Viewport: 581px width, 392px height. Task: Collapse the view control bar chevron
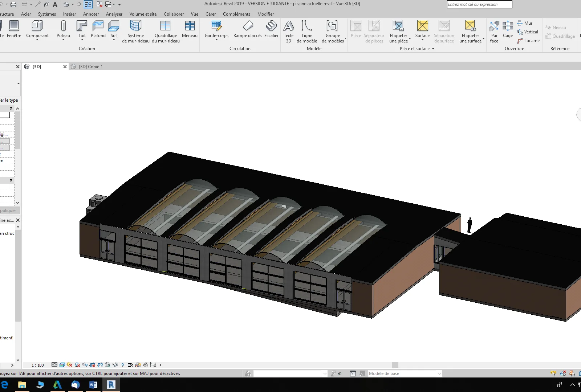pyautogui.click(x=161, y=365)
